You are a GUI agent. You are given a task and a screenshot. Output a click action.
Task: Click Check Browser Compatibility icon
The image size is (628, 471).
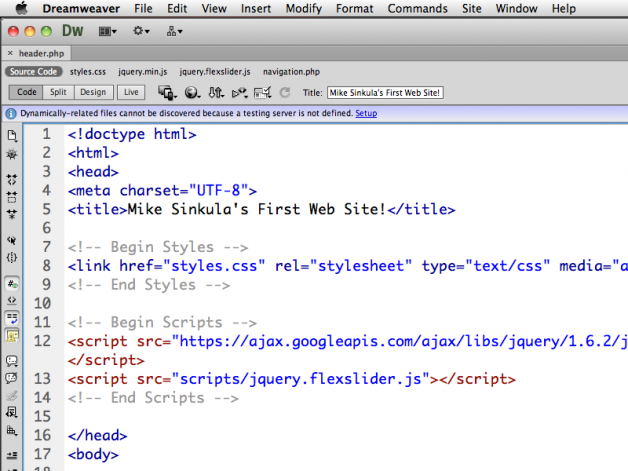click(x=263, y=93)
